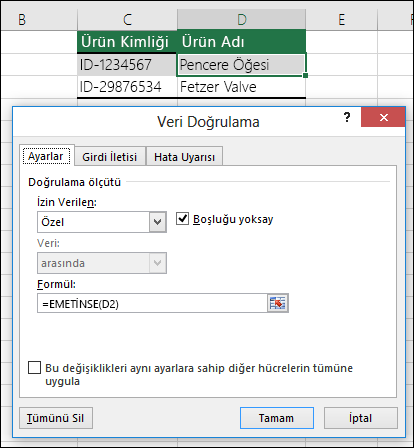Cancel with the İptal button
Screen dimensions: 414x448
(x=361, y=418)
